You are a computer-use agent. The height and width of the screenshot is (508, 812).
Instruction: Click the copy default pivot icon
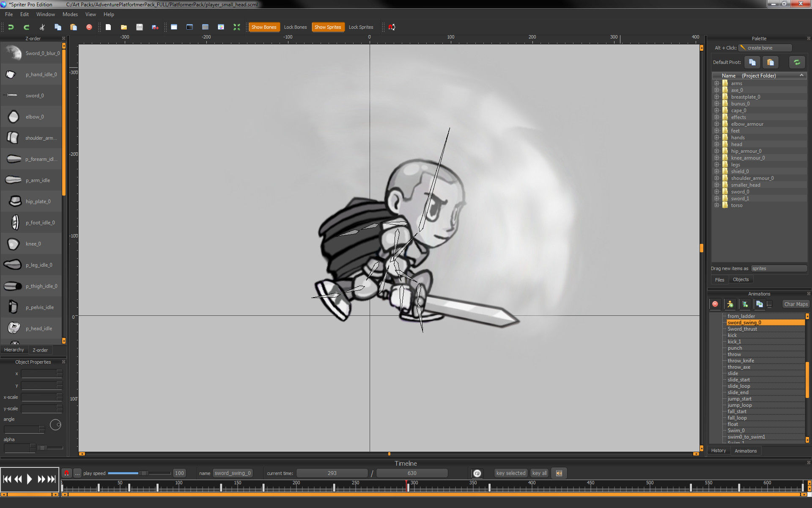tap(752, 62)
